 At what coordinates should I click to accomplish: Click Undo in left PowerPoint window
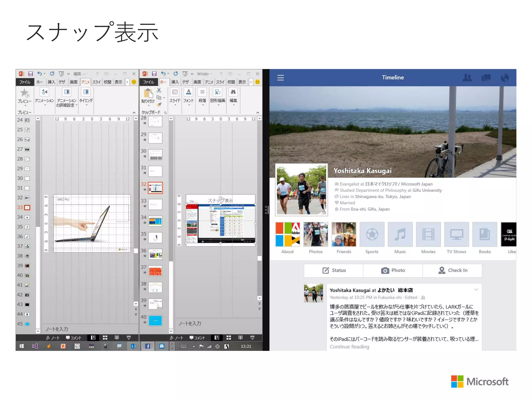[x=40, y=74]
